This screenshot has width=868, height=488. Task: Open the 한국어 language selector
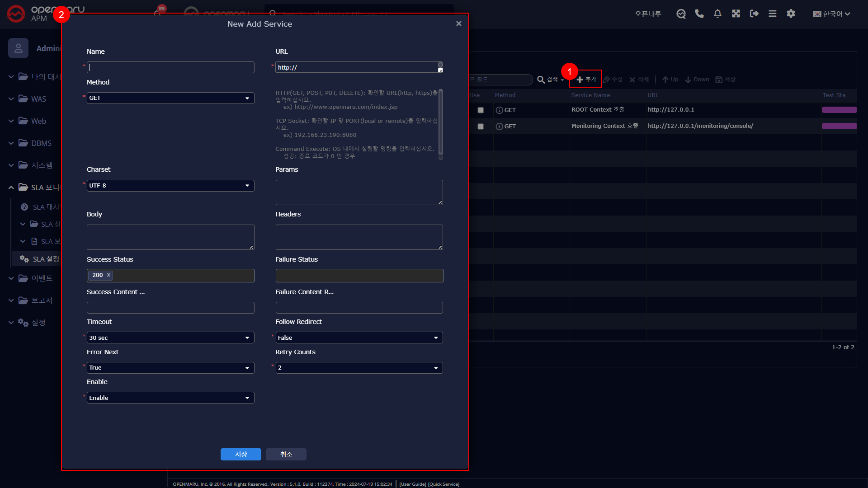click(x=832, y=14)
